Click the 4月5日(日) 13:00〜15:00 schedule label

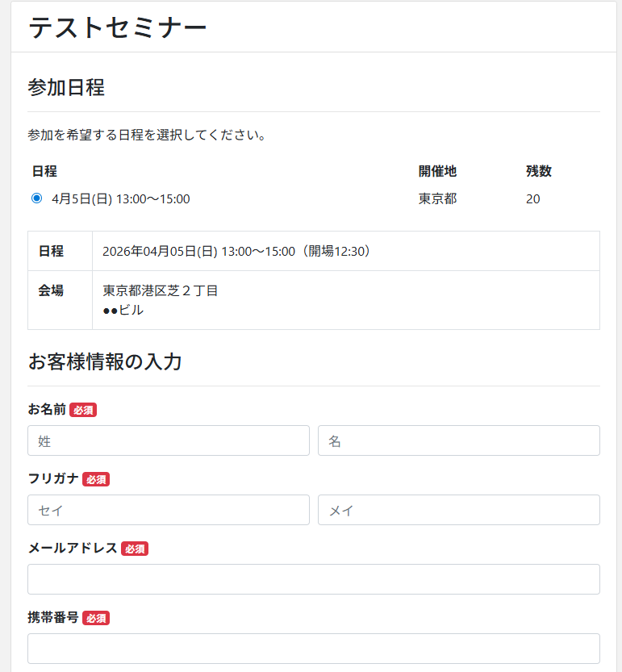tap(120, 199)
